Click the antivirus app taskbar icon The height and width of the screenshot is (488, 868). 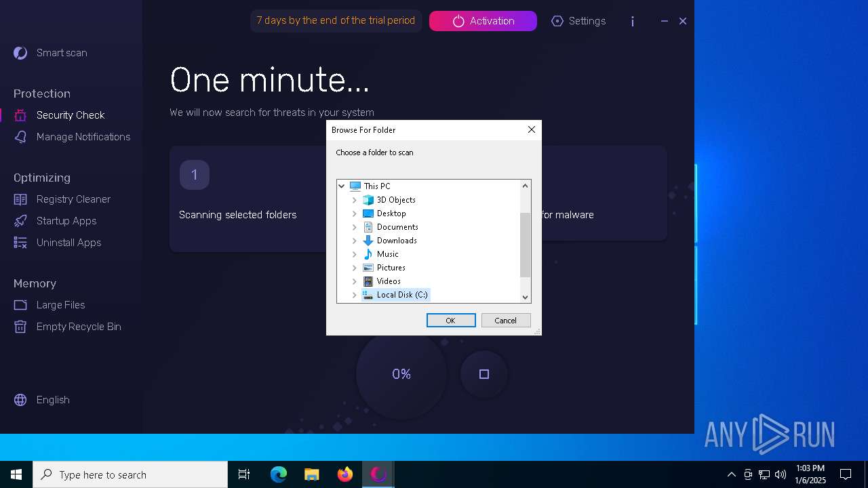click(378, 474)
